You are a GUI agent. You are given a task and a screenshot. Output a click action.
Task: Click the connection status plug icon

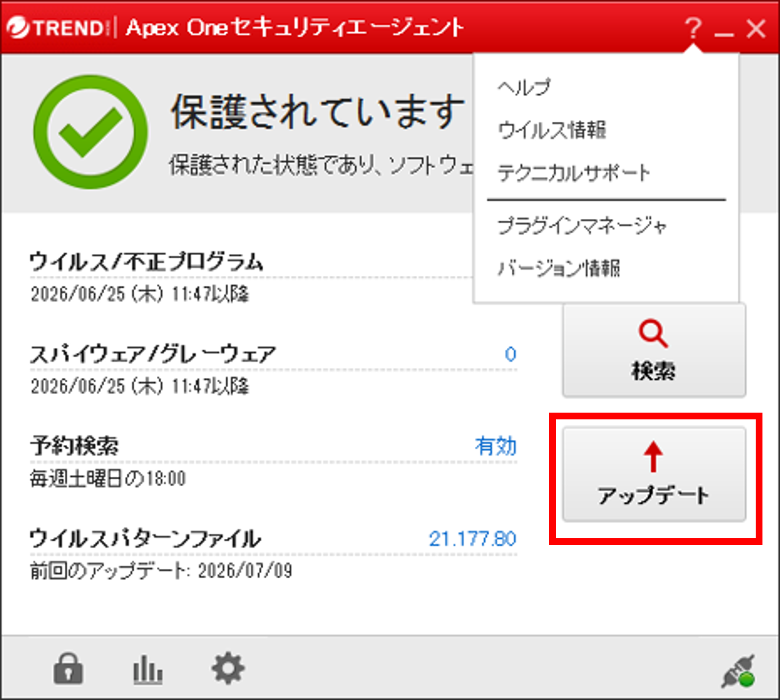[x=739, y=671]
